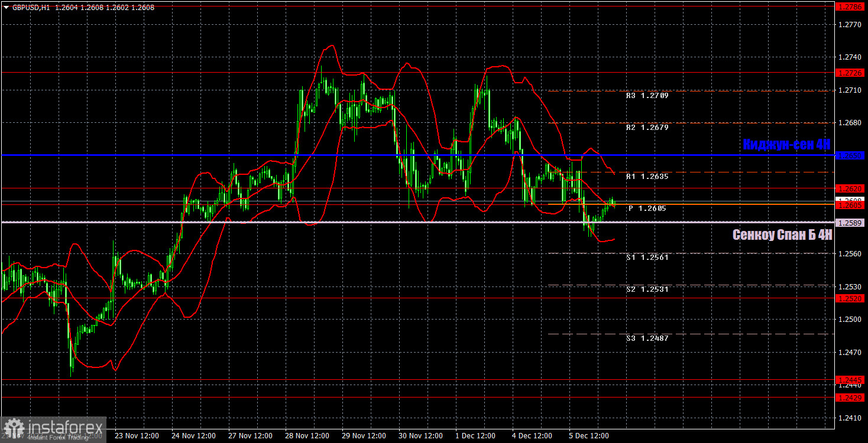Viewport: 868px width, 443px height.
Task: Click the red 1.2786 price tag
Action: [850, 7]
